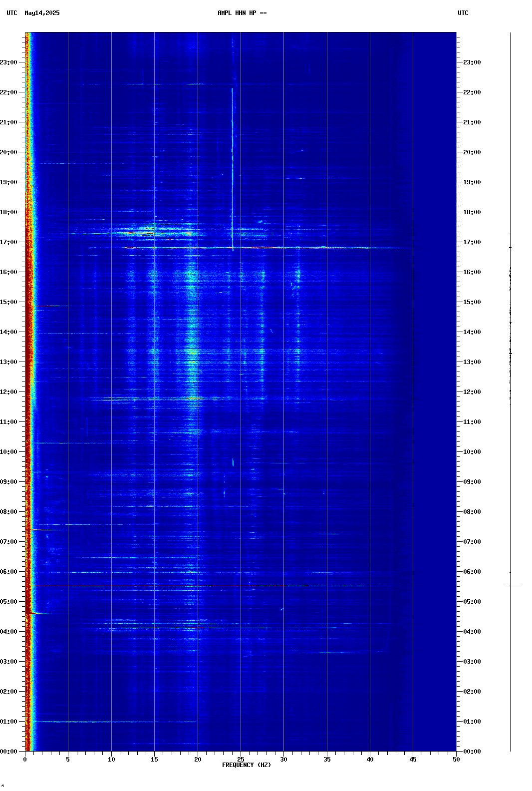The height and width of the screenshot is (791, 532).
Task: Click the 25 Hz tick label
Action: 241,760
